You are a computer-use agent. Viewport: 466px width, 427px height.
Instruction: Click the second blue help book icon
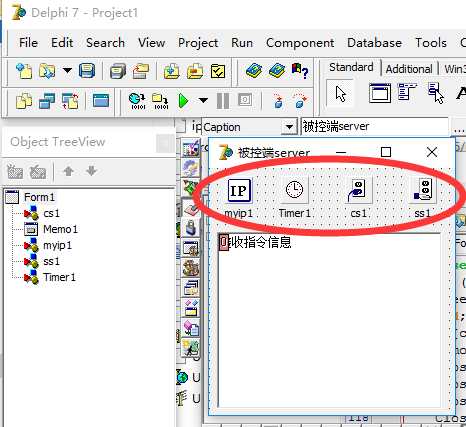pyautogui.click(x=277, y=71)
